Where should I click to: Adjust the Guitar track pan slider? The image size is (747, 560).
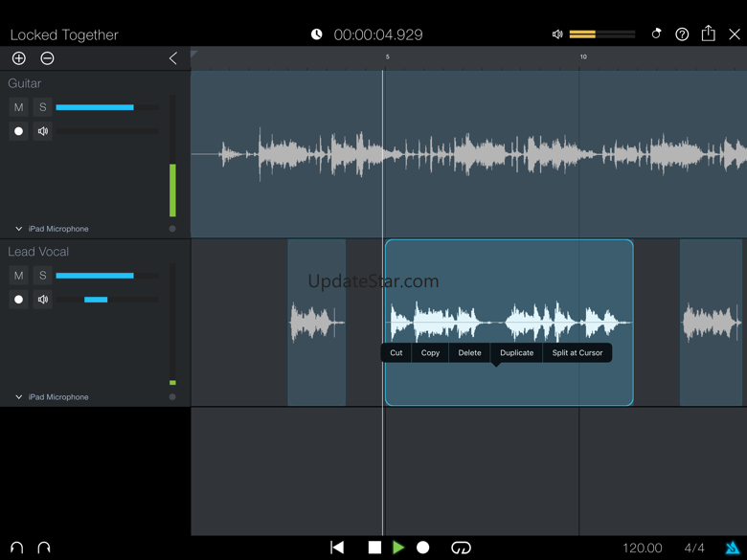coord(107,131)
